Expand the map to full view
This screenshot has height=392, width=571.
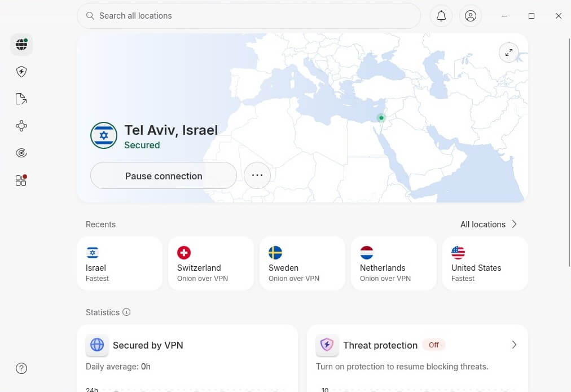point(509,53)
